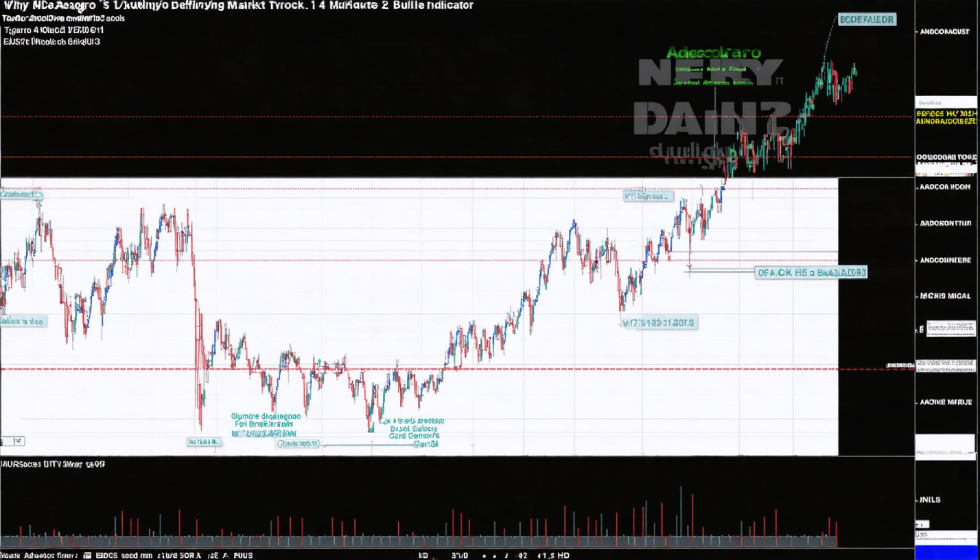
Task: Click the blue bar at bottom right
Action: (x=947, y=552)
